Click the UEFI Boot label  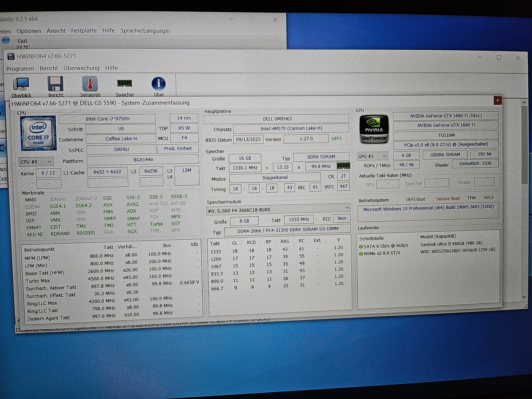[x=415, y=199]
